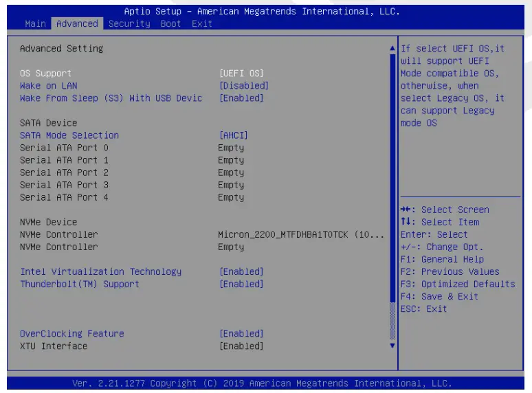
Task: Open SATA Mode Selection AHCI options
Action: [233, 135]
